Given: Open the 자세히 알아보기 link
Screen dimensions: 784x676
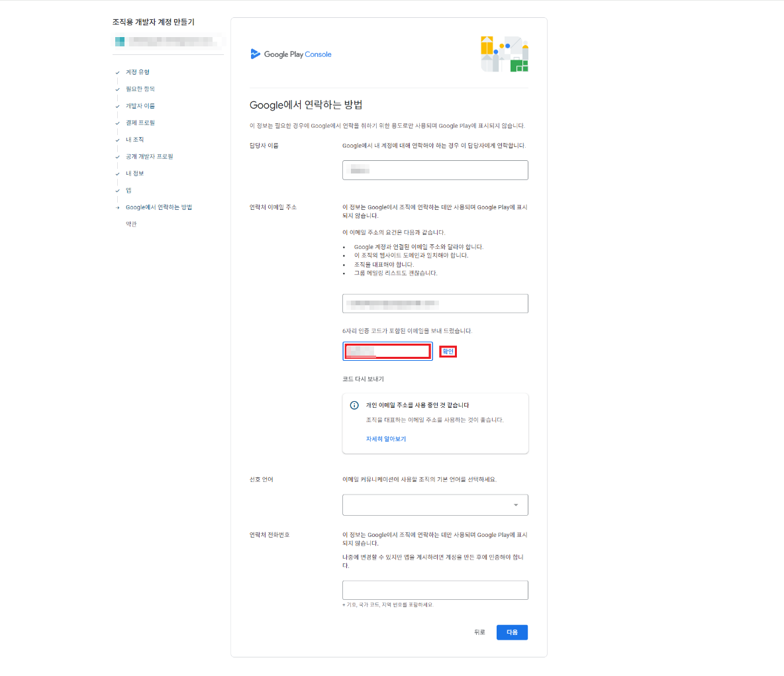Looking at the screenshot, I should pyautogui.click(x=386, y=439).
